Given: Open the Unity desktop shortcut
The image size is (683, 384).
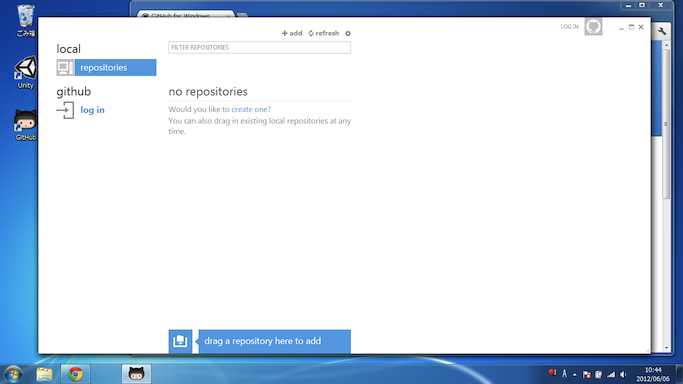Looking at the screenshot, I should pos(25,72).
